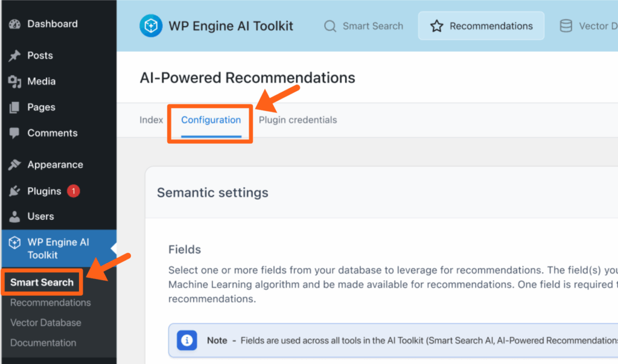Click the magnifier icon next to Smart Search
The image size is (618, 364).
330,26
